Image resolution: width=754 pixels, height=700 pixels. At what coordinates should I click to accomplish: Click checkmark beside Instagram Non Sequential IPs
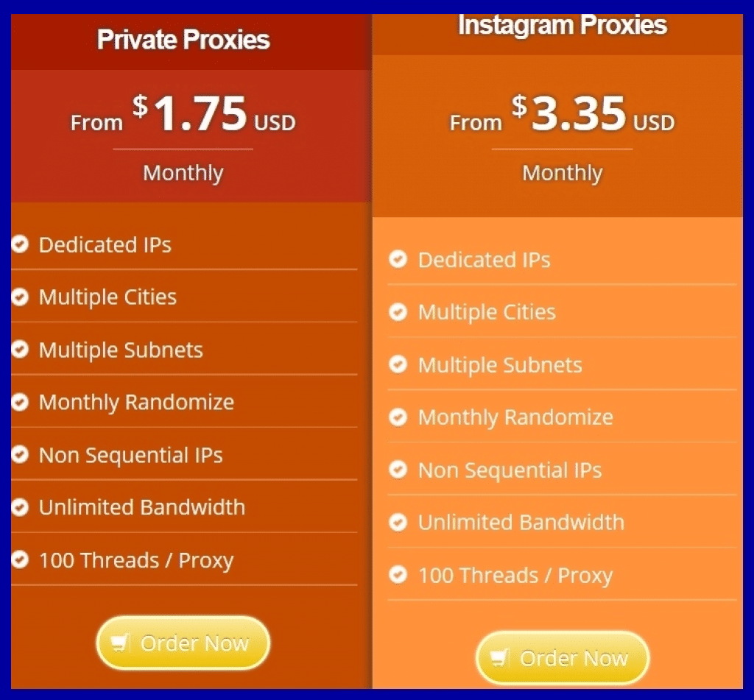tap(398, 470)
